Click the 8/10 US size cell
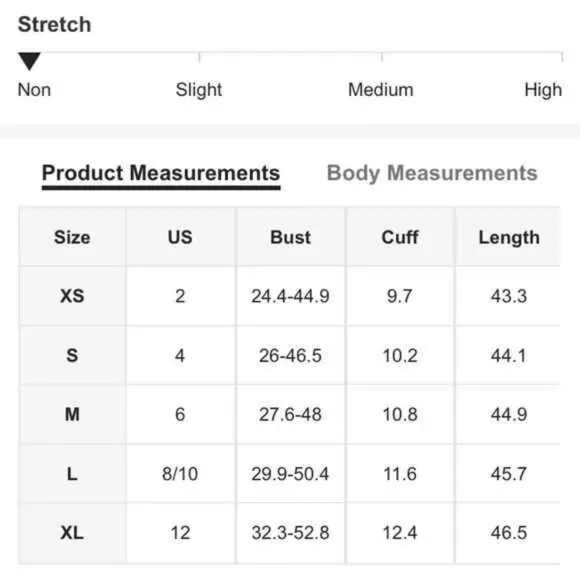The height and width of the screenshot is (580, 580). pos(180,474)
